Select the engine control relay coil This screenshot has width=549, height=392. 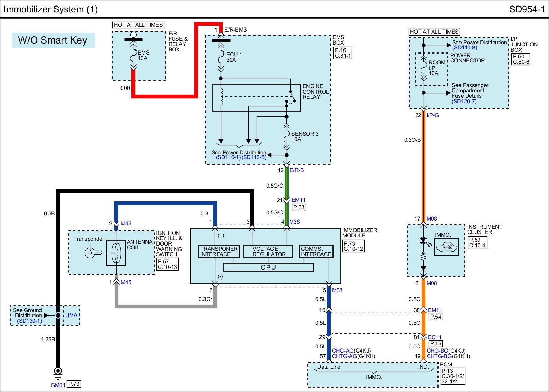tap(221, 97)
